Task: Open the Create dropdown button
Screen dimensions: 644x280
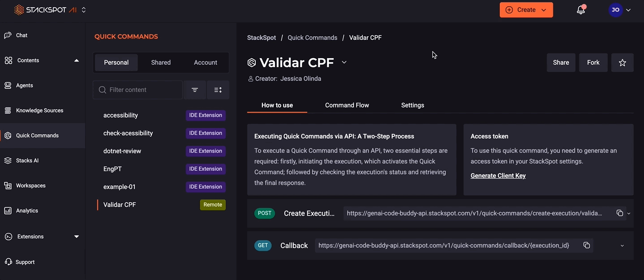Action: click(526, 10)
